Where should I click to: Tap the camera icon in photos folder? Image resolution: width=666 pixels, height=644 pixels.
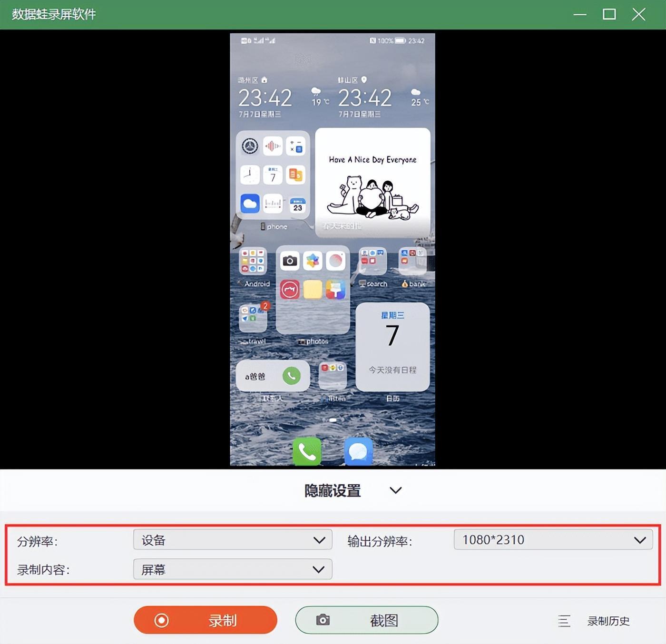pyautogui.click(x=290, y=261)
